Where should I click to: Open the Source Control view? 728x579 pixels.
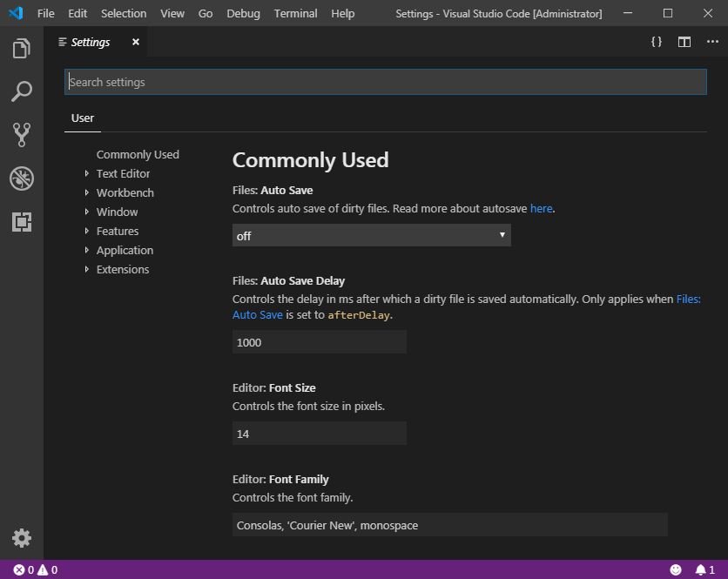(x=22, y=135)
